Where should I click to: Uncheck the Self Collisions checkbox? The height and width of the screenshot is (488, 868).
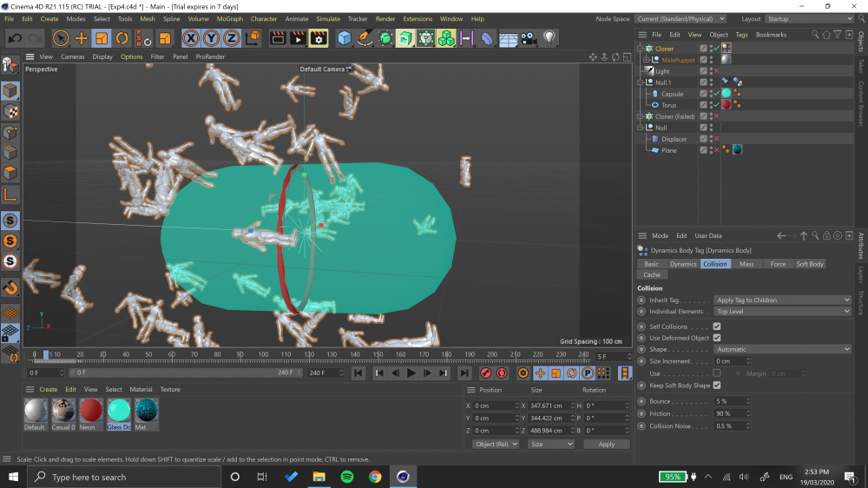point(717,326)
